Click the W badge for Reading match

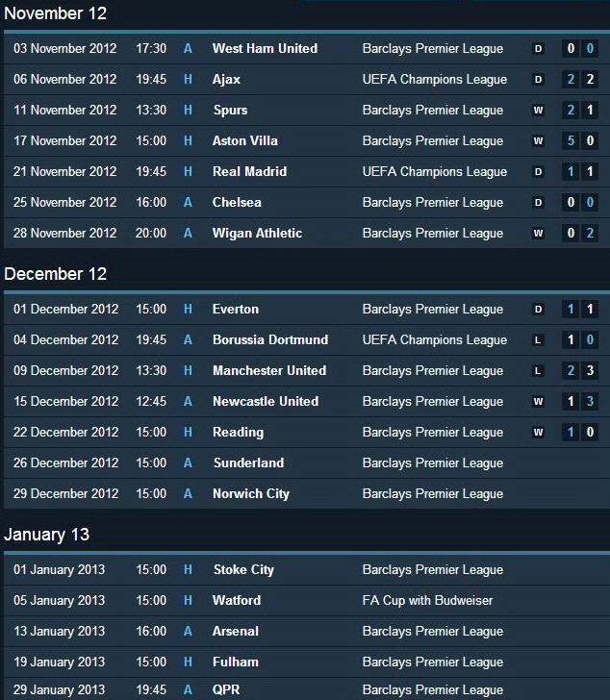click(538, 433)
